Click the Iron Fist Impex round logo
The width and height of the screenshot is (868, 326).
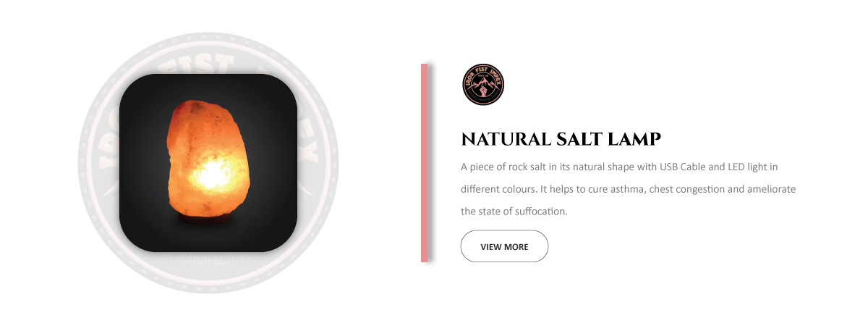point(482,85)
